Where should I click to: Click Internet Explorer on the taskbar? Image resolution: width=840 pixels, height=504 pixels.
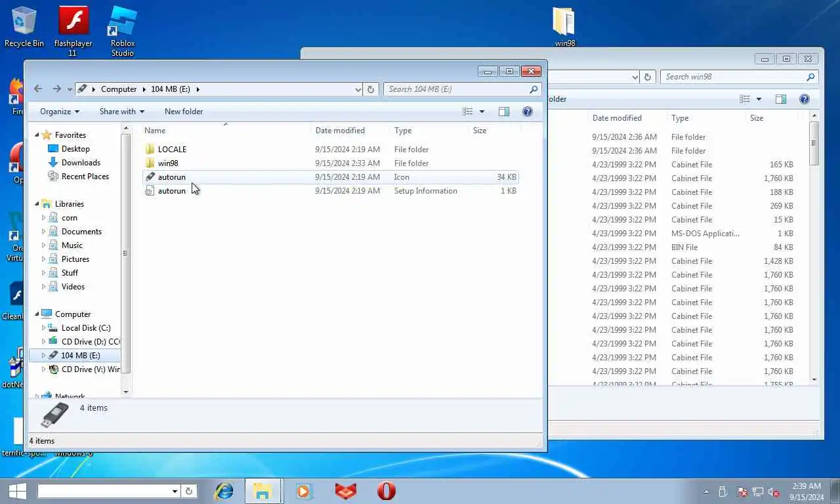coord(224,491)
